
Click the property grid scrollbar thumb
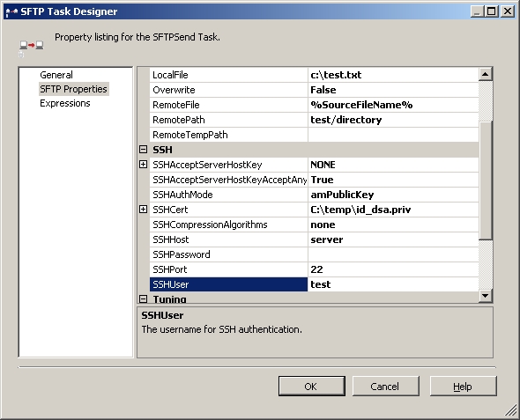pos(485,180)
